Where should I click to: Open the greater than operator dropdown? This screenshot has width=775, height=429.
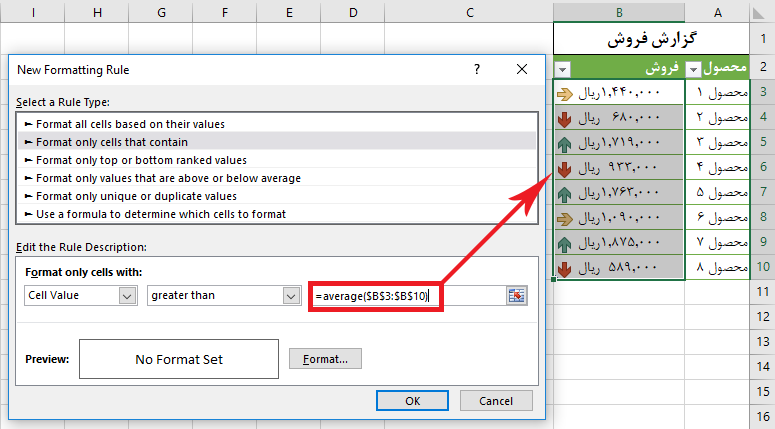[x=291, y=296]
